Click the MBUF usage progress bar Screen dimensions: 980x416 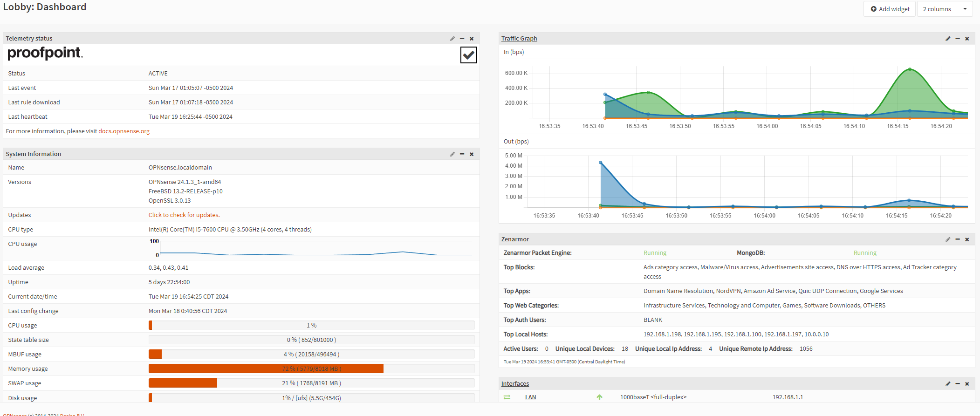point(311,355)
